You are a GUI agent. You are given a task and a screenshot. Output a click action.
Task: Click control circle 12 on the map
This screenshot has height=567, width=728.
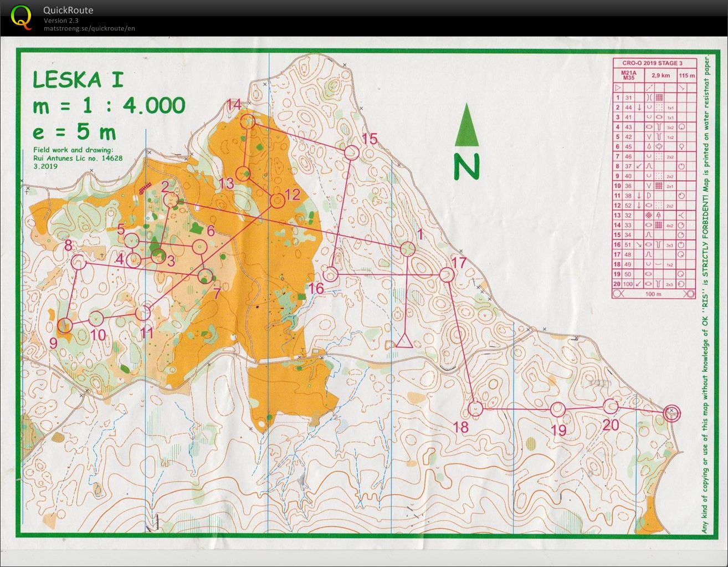(277, 201)
